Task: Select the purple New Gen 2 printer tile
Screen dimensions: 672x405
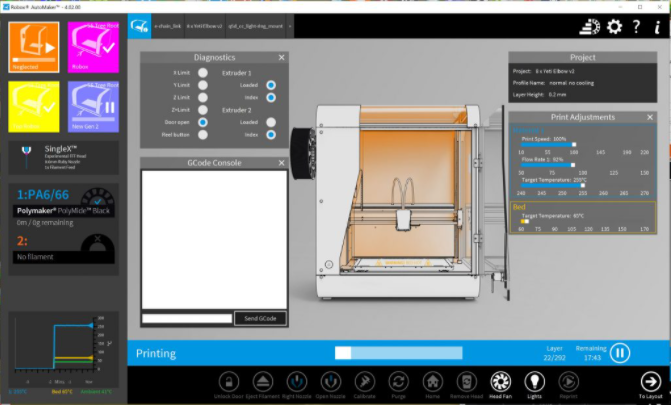Action: point(93,107)
